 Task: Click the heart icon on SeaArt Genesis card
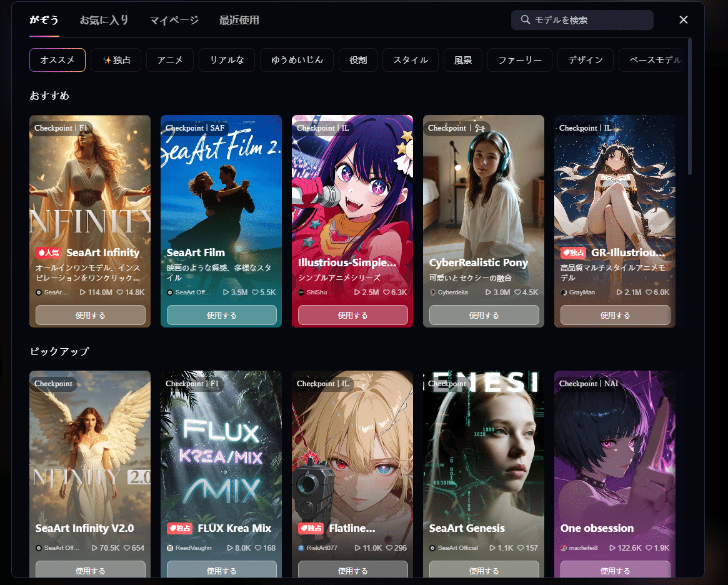click(x=521, y=548)
